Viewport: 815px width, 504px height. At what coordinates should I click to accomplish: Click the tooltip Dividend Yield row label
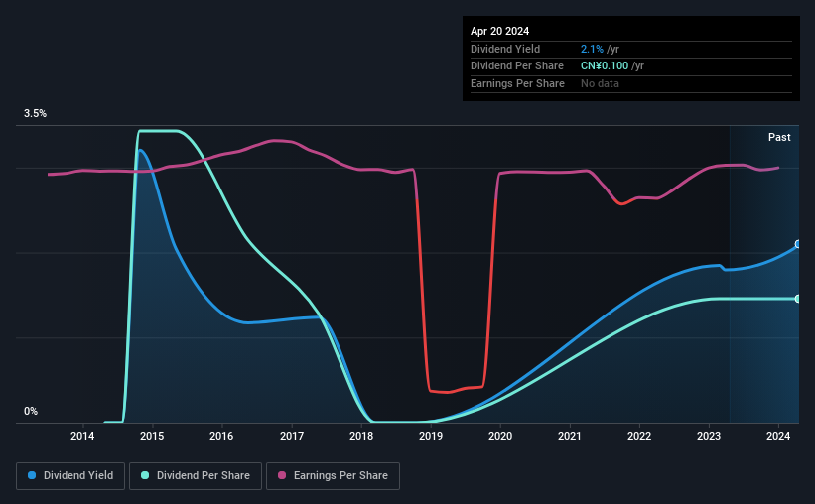click(x=505, y=49)
